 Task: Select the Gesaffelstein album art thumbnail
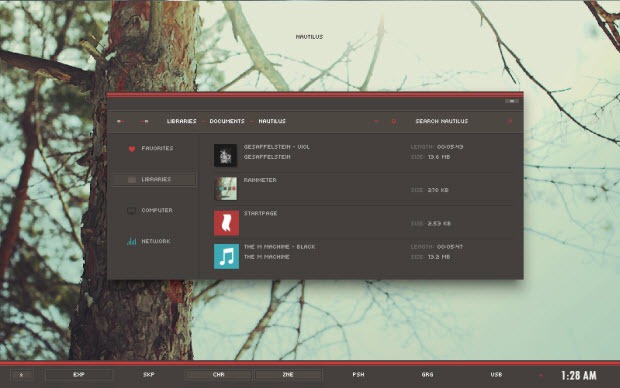click(x=226, y=155)
